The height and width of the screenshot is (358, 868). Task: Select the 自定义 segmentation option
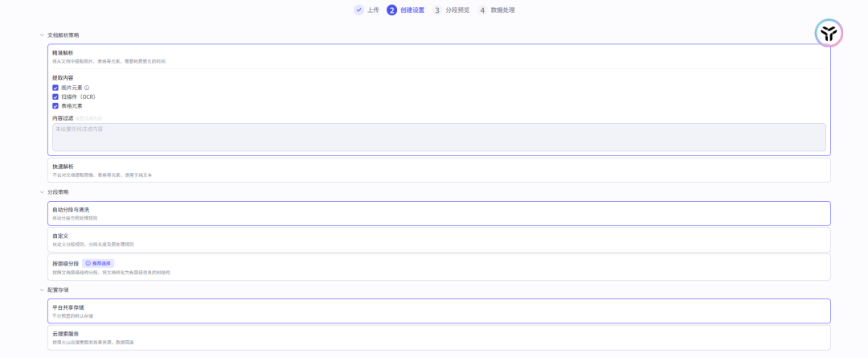[439, 240]
